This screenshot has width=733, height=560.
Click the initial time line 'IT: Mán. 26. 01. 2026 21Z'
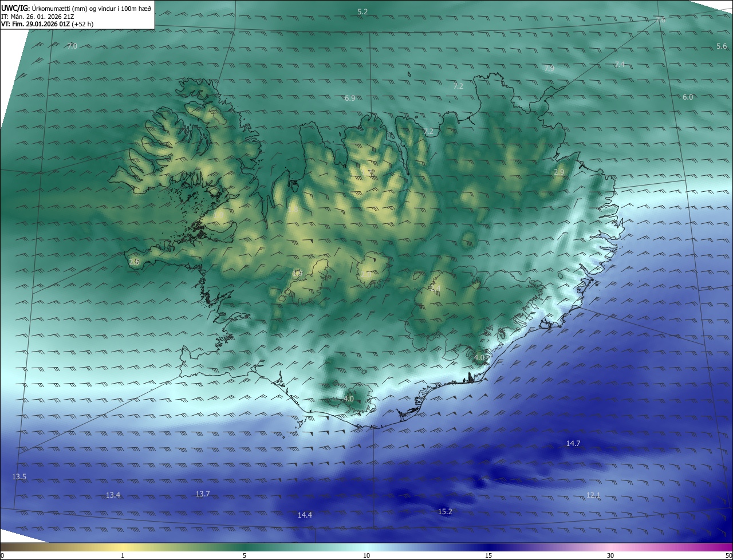(x=38, y=17)
